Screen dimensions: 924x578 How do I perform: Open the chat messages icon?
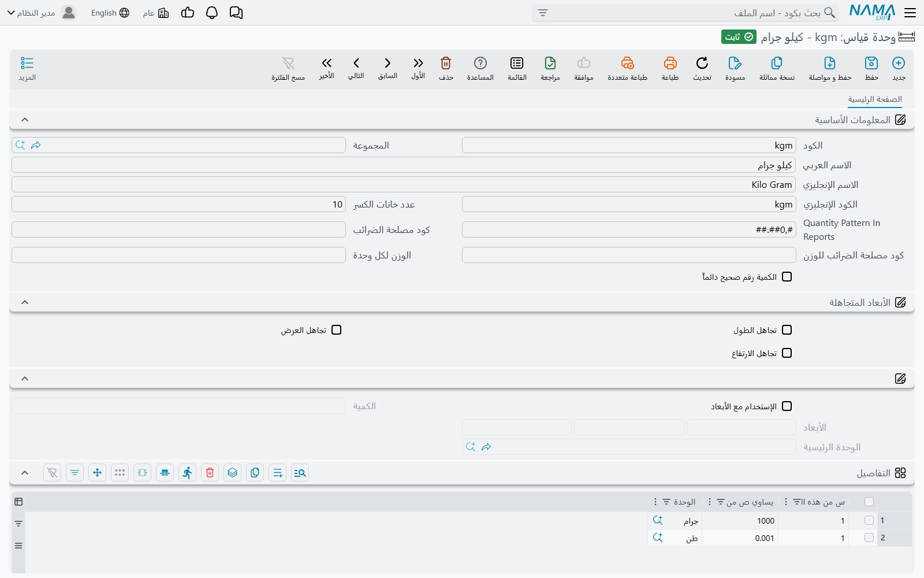236,13
